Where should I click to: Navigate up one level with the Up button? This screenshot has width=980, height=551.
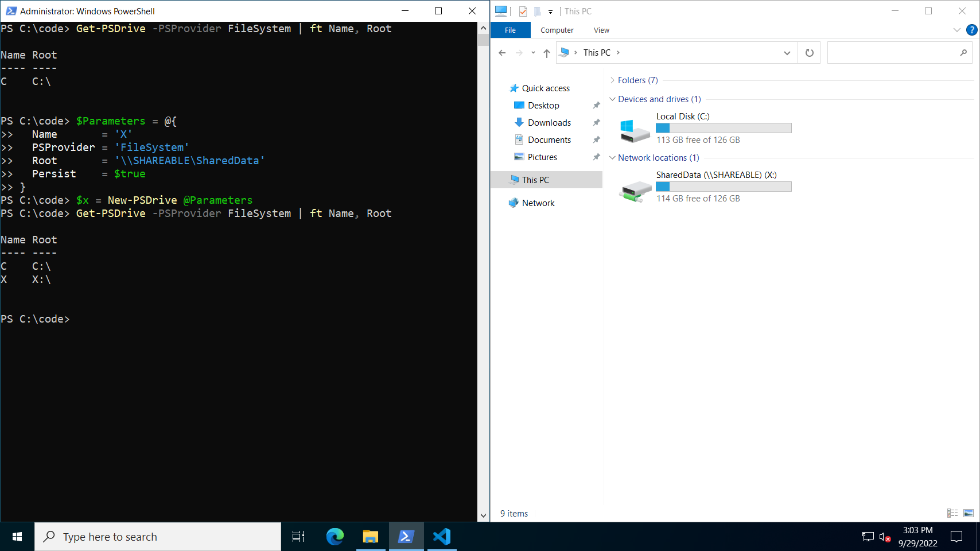(546, 52)
